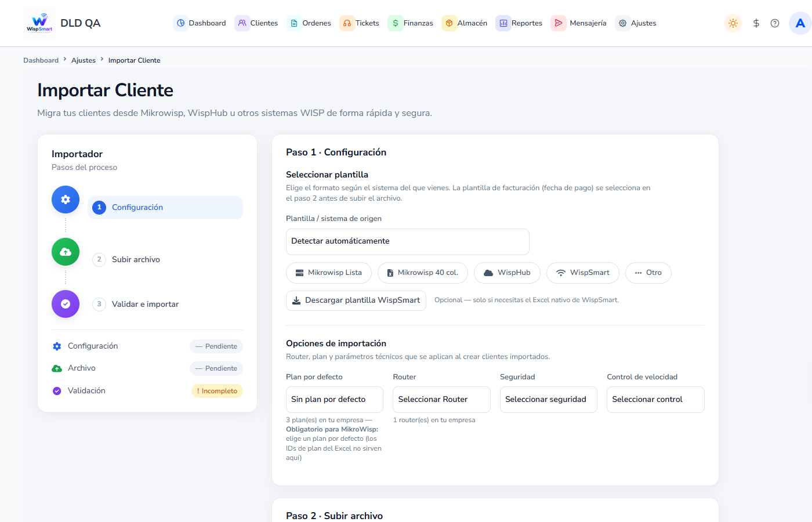Choose the Mikrowisp 40 col. template button
The width and height of the screenshot is (812, 522).
423,273
